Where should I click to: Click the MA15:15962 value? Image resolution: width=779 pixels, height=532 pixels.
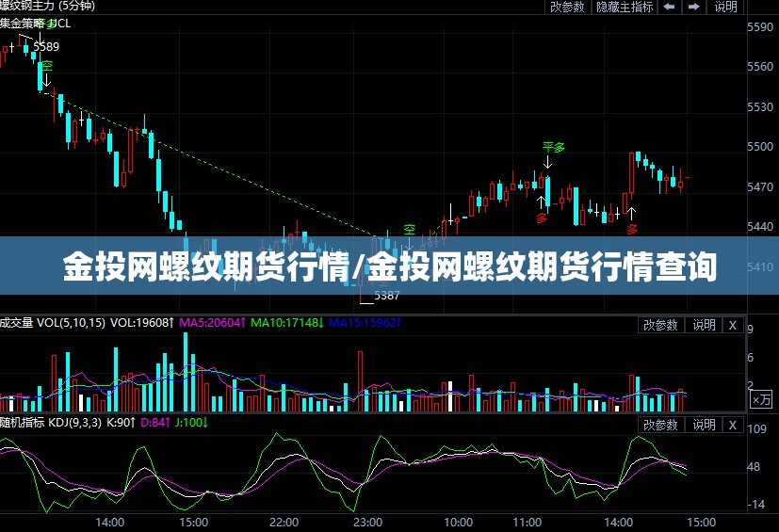pos(365,323)
